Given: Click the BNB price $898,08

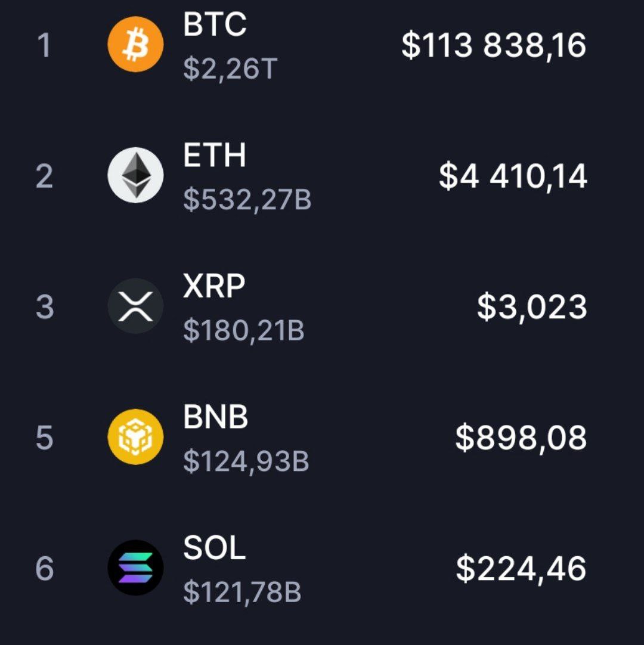Looking at the screenshot, I should pos(521,438).
